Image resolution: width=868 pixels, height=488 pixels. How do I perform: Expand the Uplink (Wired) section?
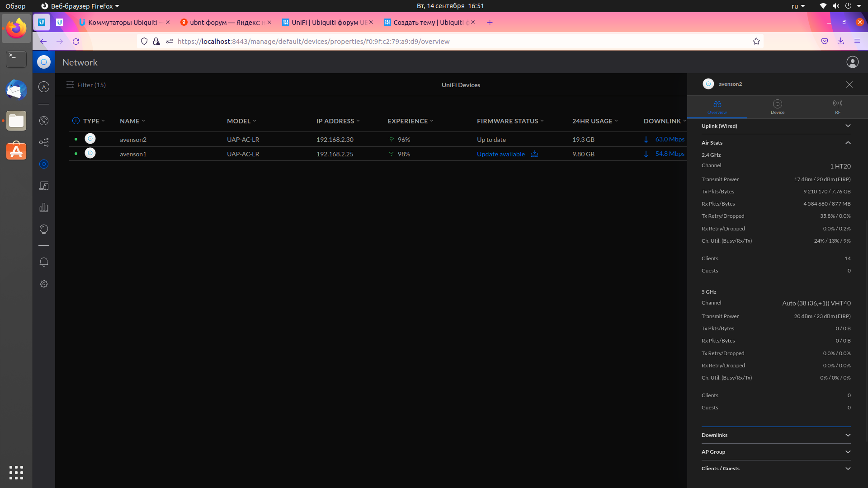(776, 126)
